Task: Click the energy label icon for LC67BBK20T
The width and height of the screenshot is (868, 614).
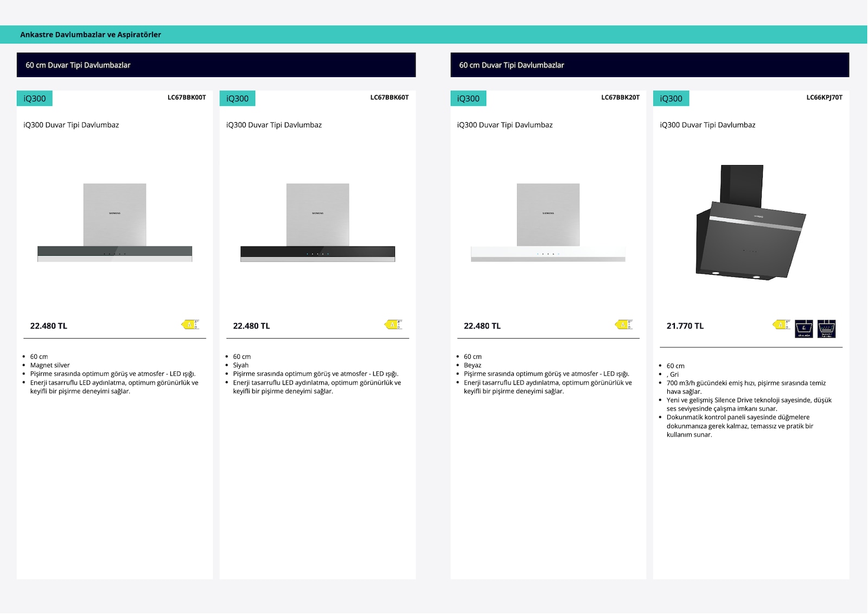Action: click(x=624, y=325)
